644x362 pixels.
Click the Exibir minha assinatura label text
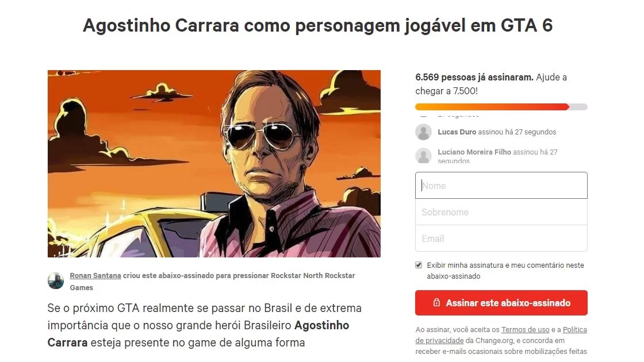tap(505, 271)
